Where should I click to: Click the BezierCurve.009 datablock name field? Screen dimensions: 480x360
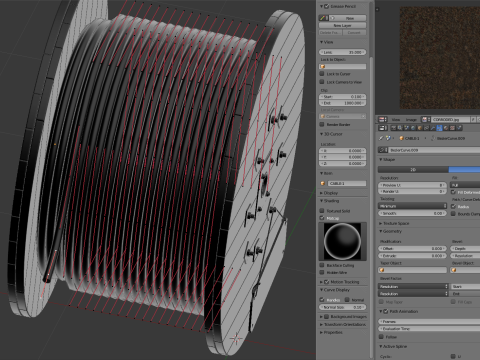(x=434, y=150)
